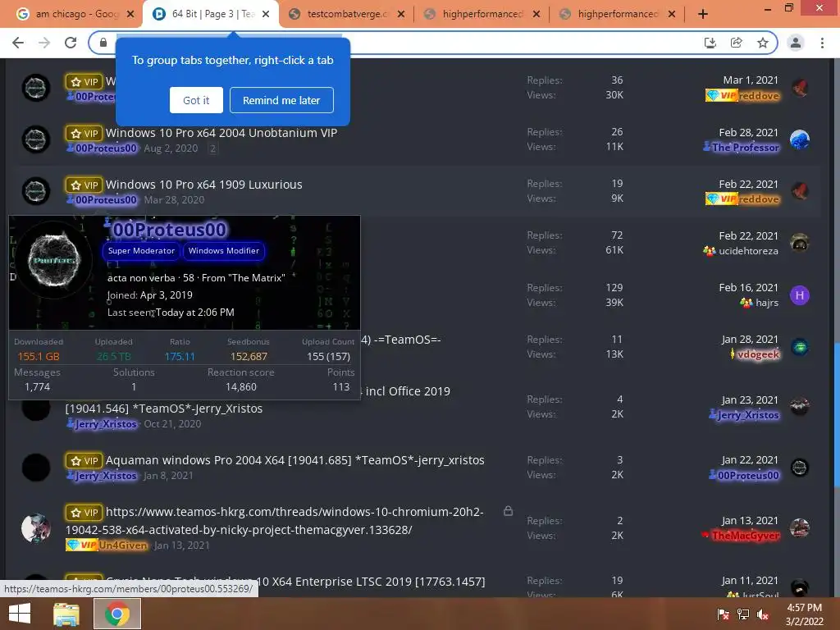
Task: Click the muted volume tray icon
Action: [763, 614]
